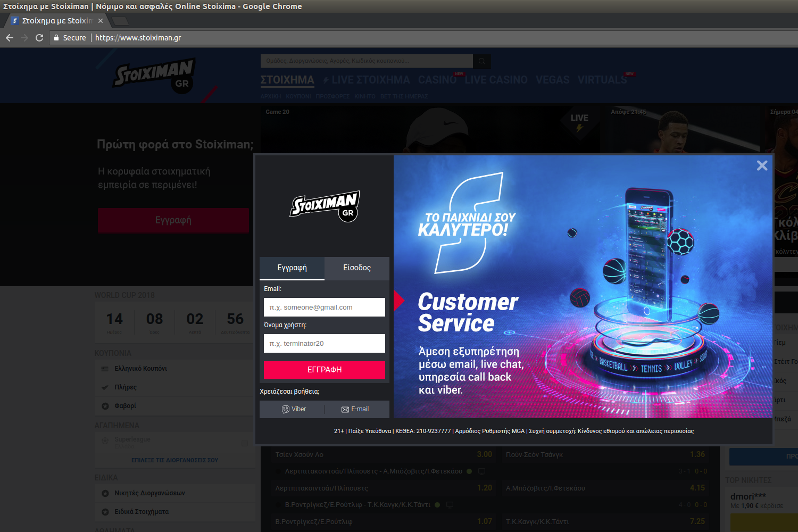Open the ΚΟΥΠΟΝΙ sub-menu link
Viewport: 798px width, 532px height.
(298, 97)
